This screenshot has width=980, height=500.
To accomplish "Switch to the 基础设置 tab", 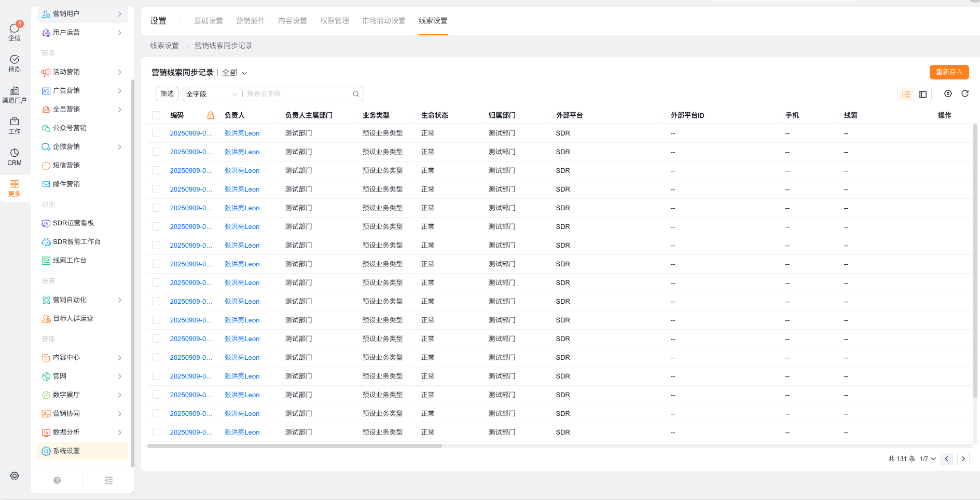I will click(208, 21).
